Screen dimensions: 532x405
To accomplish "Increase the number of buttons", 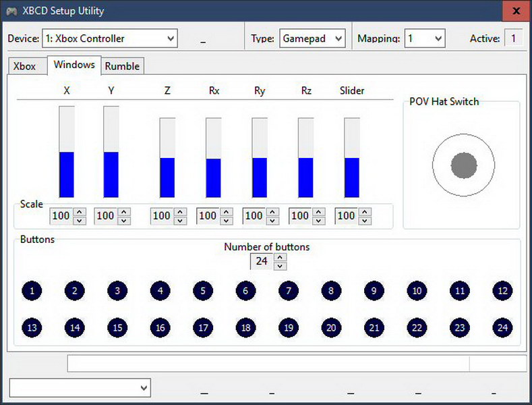I will [x=280, y=258].
